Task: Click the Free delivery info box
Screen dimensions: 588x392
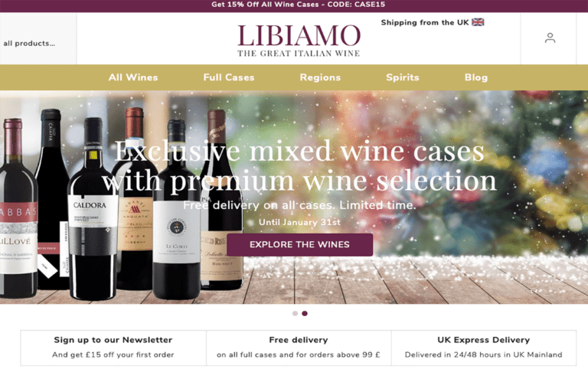Action: [x=299, y=348]
